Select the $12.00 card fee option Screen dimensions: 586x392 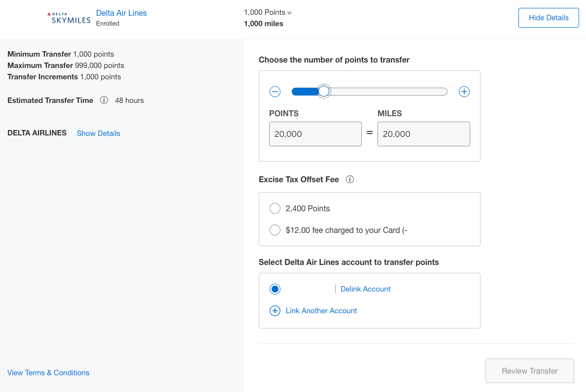coord(275,230)
